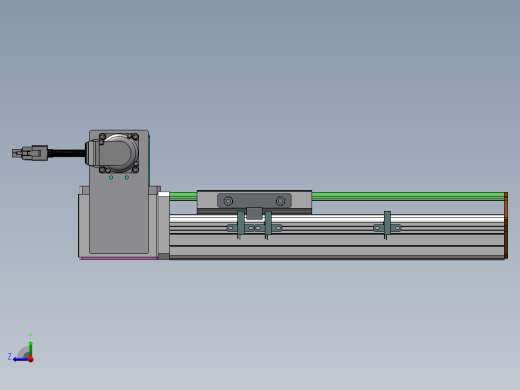Select the isolated right sensor bracket
The height and width of the screenshot is (390, 520).
(x=387, y=225)
